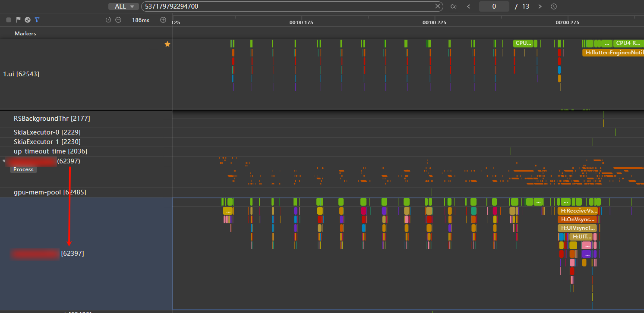Screen dimensions: 644x313
Task: Click the 00:00.175 timeline ruler mark
Action: pyautogui.click(x=301, y=22)
